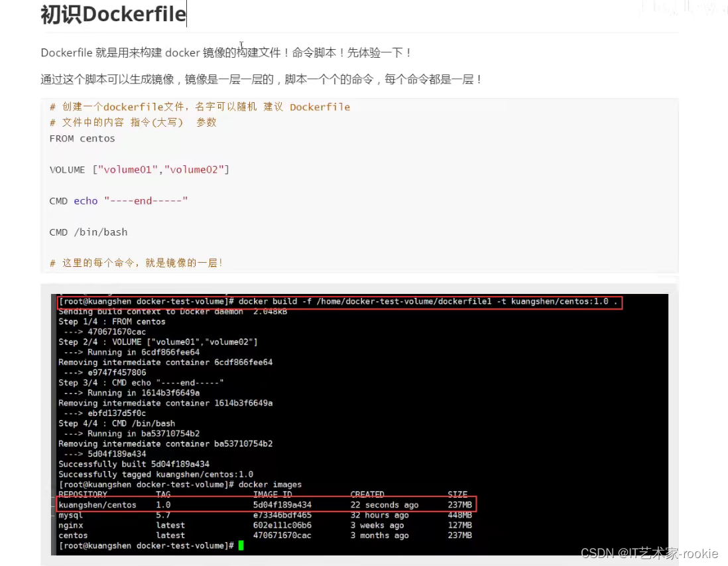Viewport: 728px width, 566px height.
Task: Click the 448MB size value
Action: pyautogui.click(x=459, y=516)
